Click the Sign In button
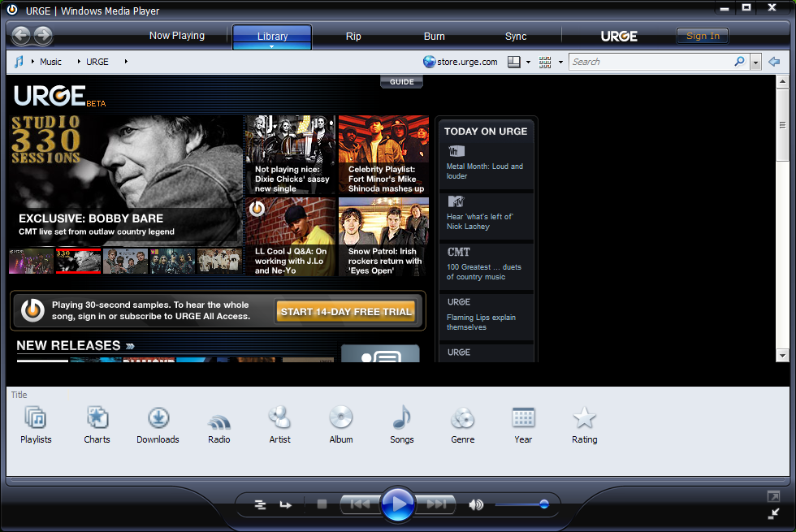796x532 pixels. 703,36
